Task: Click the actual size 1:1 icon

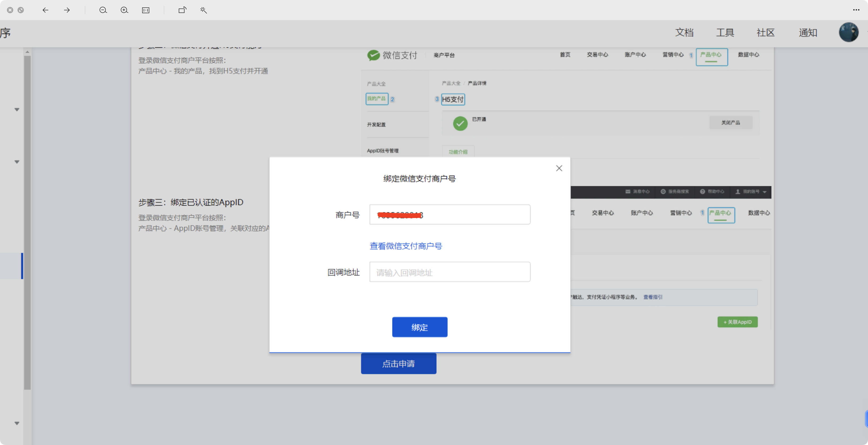Action: click(x=145, y=10)
